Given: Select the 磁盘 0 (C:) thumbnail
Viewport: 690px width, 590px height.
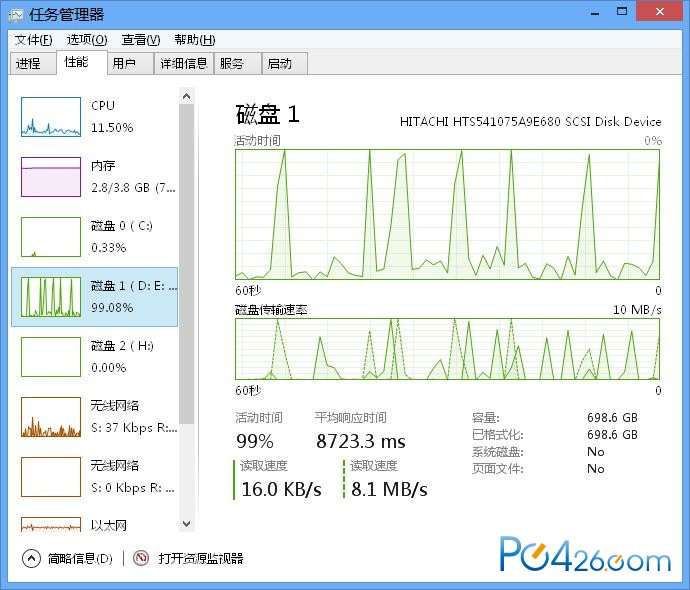Looking at the screenshot, I should point(51,237).
